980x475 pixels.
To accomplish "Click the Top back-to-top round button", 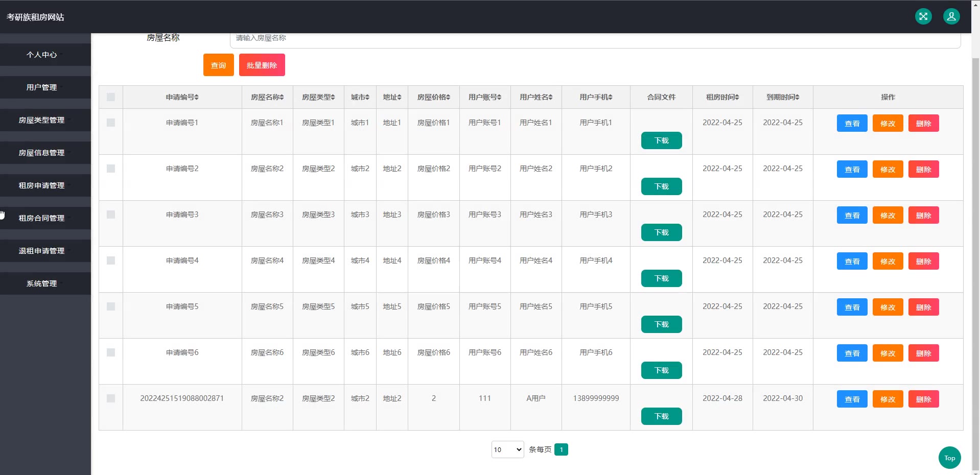I will click(949, 458).
